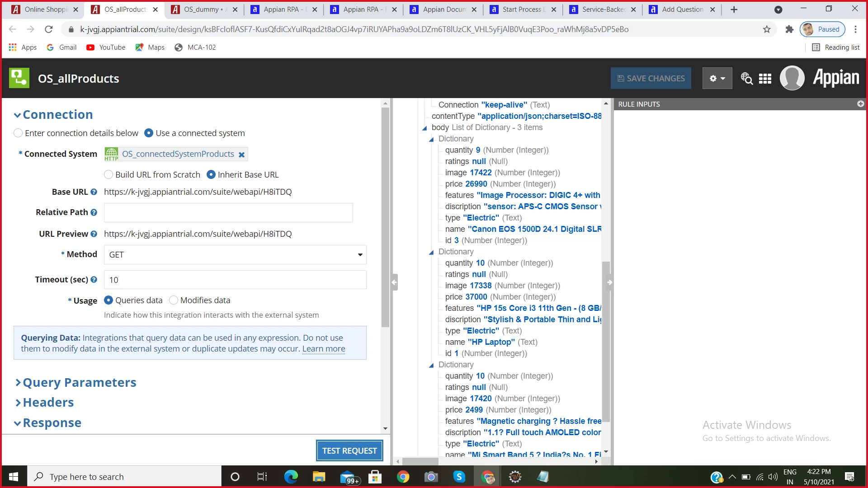Open the MCA-102 bookmark
The image size is (868, 488).
[x=195, y=47]
